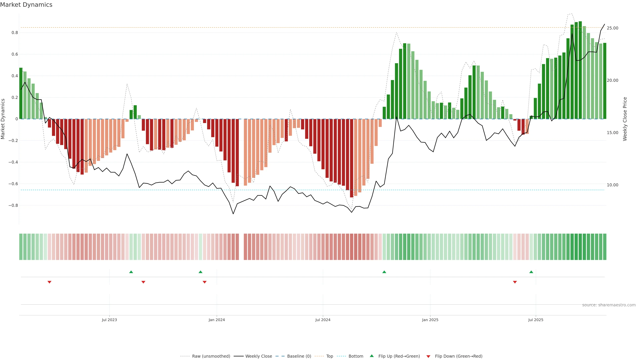Click the Weekly Close Price axis title
Viewport: 644px width, 362px height.
(x=625, y=119)
